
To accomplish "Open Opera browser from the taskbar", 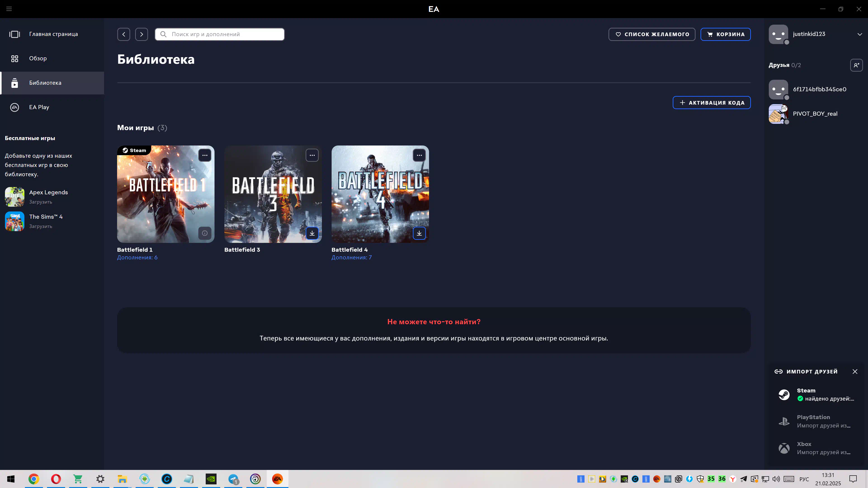I will tap(56, 479).
